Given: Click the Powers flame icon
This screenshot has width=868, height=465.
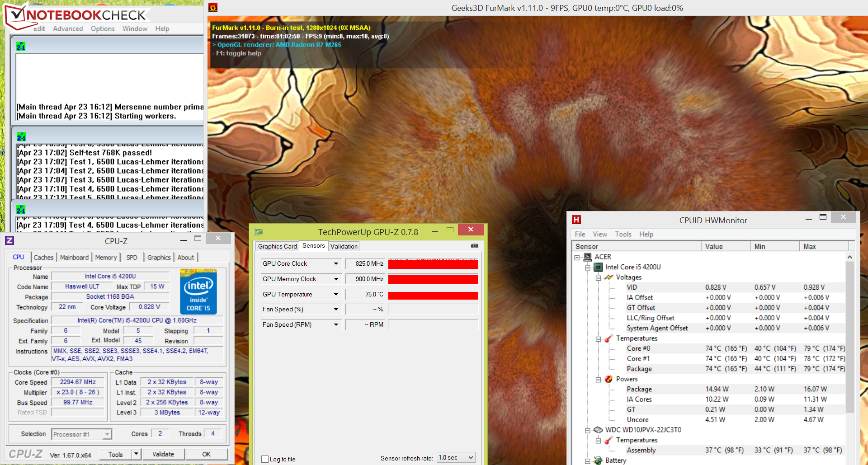Looking at the screenshot, I should pyautogui.click(x=609, y=379).
